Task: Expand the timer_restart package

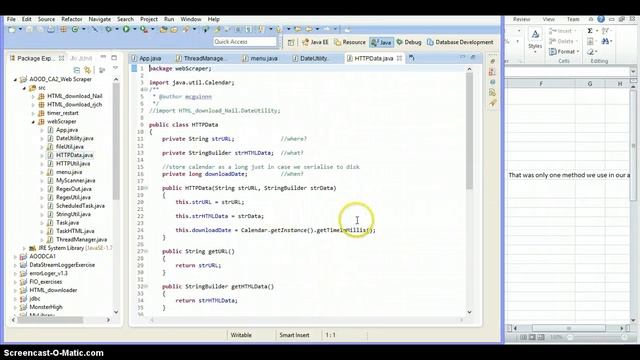Action: [x=33, y=113]
